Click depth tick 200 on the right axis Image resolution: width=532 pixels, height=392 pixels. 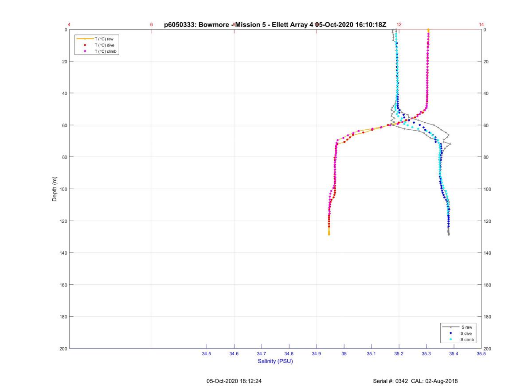click(488, 349)
